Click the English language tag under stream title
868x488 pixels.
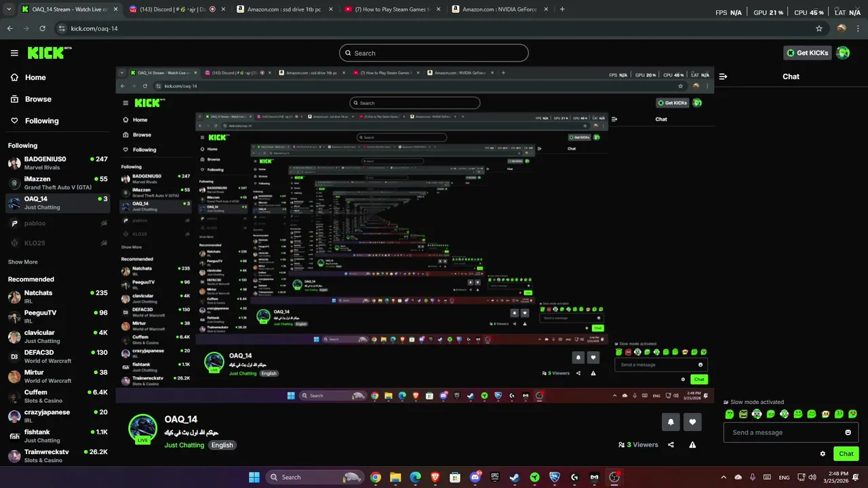[x=222, y=445]
